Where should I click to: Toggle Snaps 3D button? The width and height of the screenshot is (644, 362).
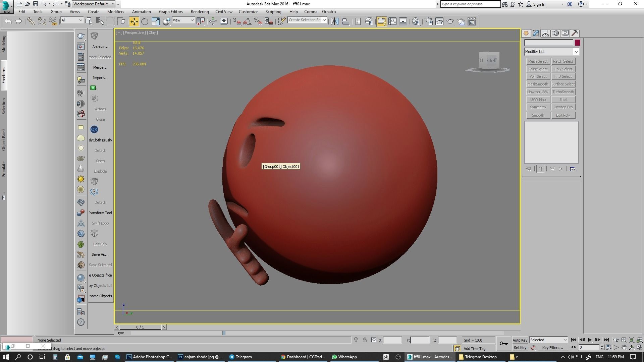[x=236, y=22]
